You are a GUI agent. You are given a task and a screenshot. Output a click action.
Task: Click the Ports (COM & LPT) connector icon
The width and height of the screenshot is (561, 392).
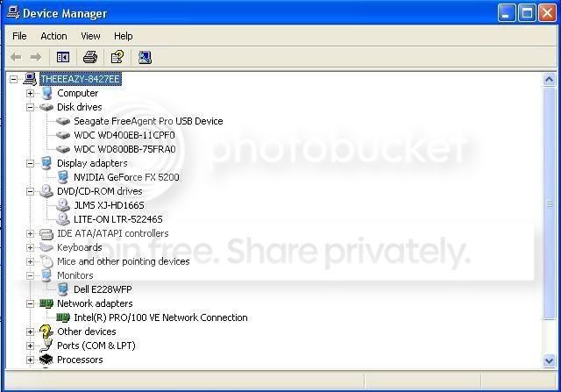pyautogui.click(x=46, y=346)
